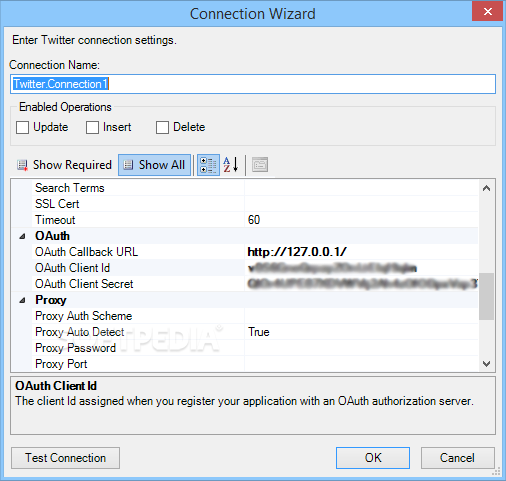Enable the Delete operation checkbox
The height and width of the screenshot is (481, 506).
tap(162, 127)
